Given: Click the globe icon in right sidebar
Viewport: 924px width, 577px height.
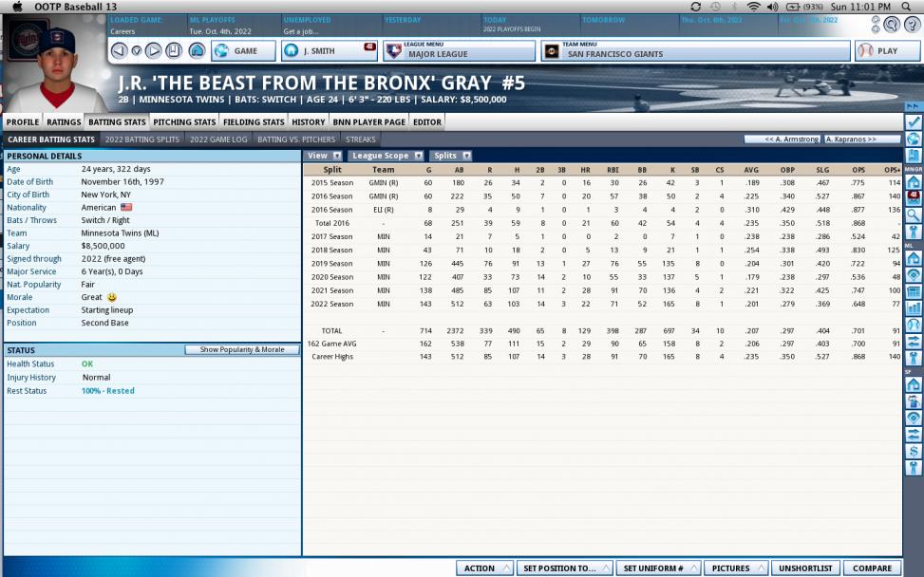Looking at the screenshot, I should [x=914, y=139].
